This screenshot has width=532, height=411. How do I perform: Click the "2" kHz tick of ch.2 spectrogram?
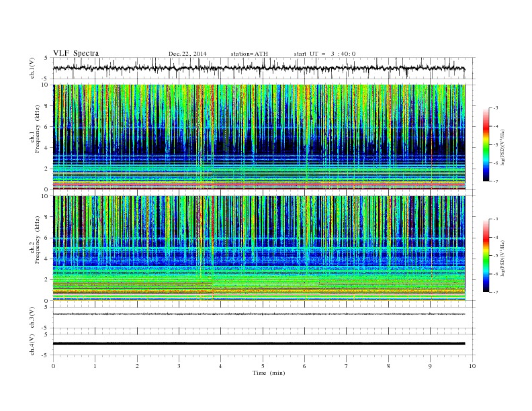click(47, 280)
